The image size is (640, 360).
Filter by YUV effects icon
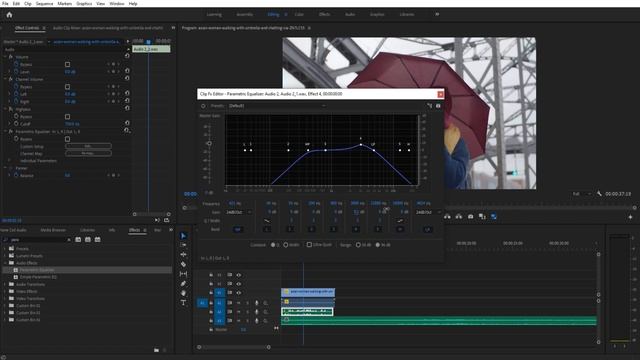98,240
